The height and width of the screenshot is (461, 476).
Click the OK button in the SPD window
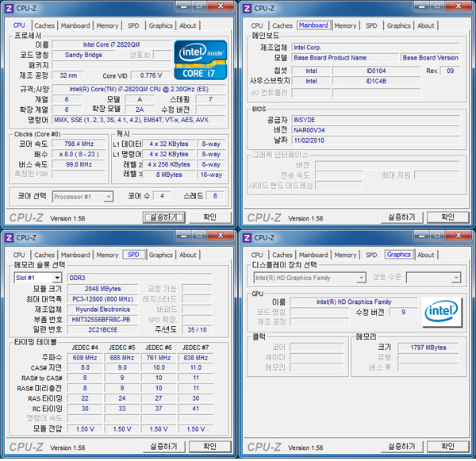(210, 447)
